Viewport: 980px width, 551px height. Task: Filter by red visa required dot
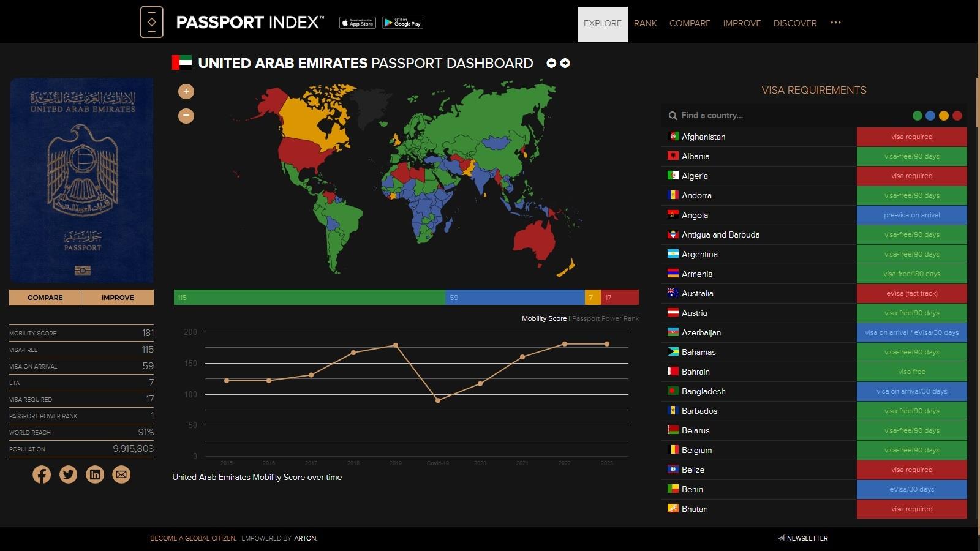[x=957, y=116]
